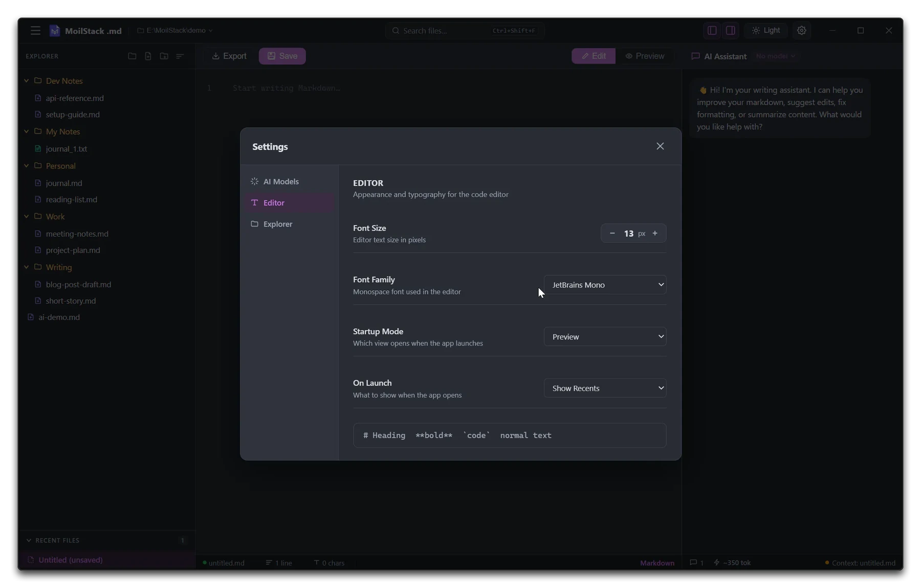
Task: Click the Markdown language indicator
Action: tap(657, 563)
